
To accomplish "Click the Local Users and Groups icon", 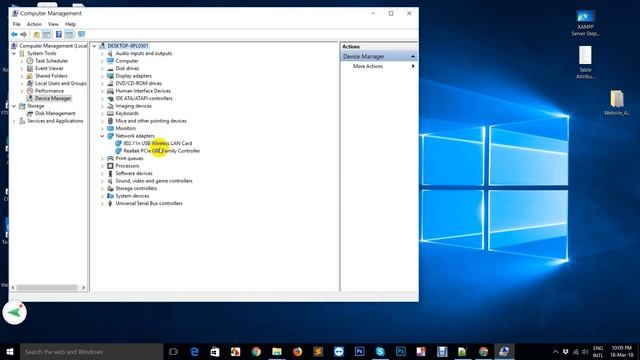I will 30,83.
